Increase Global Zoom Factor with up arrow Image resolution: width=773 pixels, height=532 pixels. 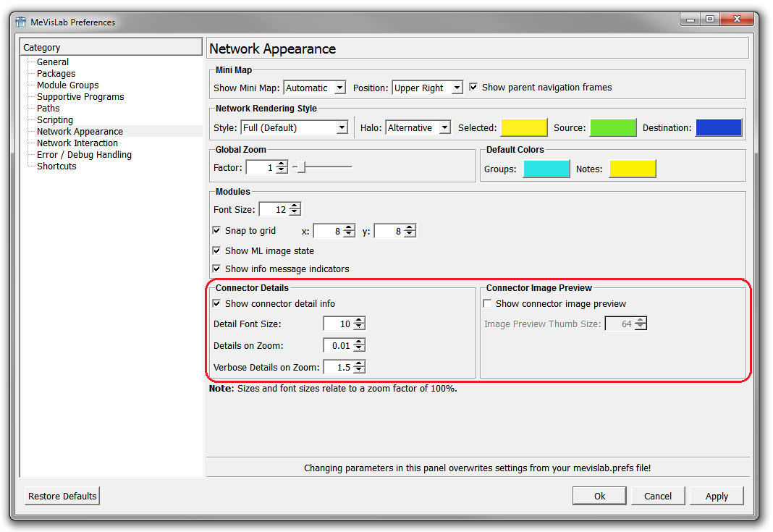(x=282, y=164)
